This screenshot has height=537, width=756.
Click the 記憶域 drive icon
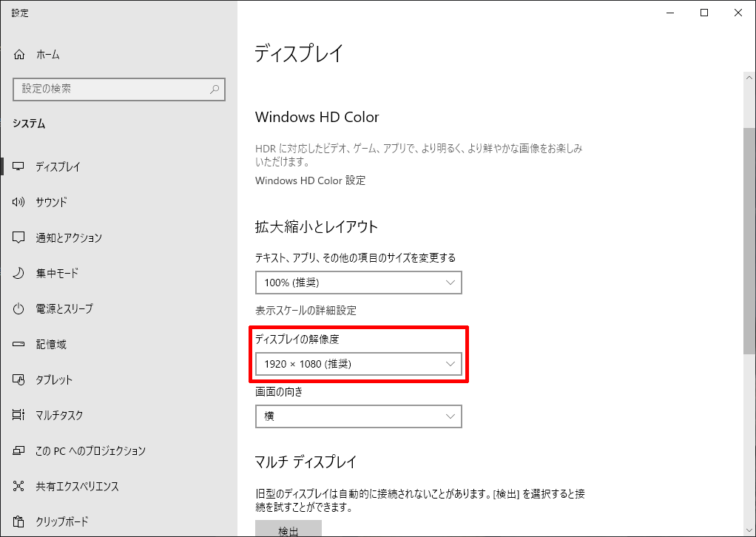tap(19, 344)
